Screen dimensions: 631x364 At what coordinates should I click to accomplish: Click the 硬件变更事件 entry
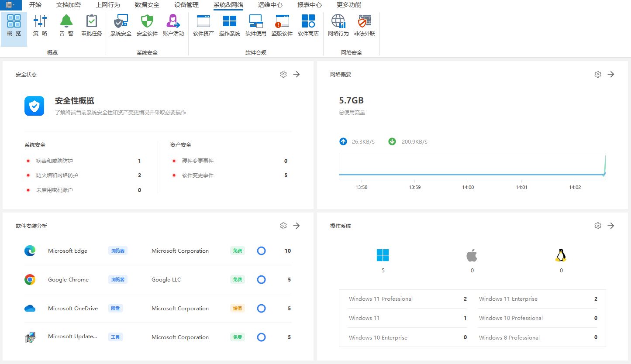(198, 161)
